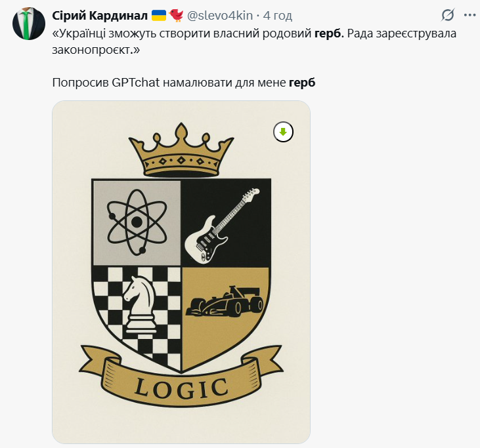480x448 pixels.
Task: Click bold 'герб' ending the second paragraph
Action: [303, 83]
